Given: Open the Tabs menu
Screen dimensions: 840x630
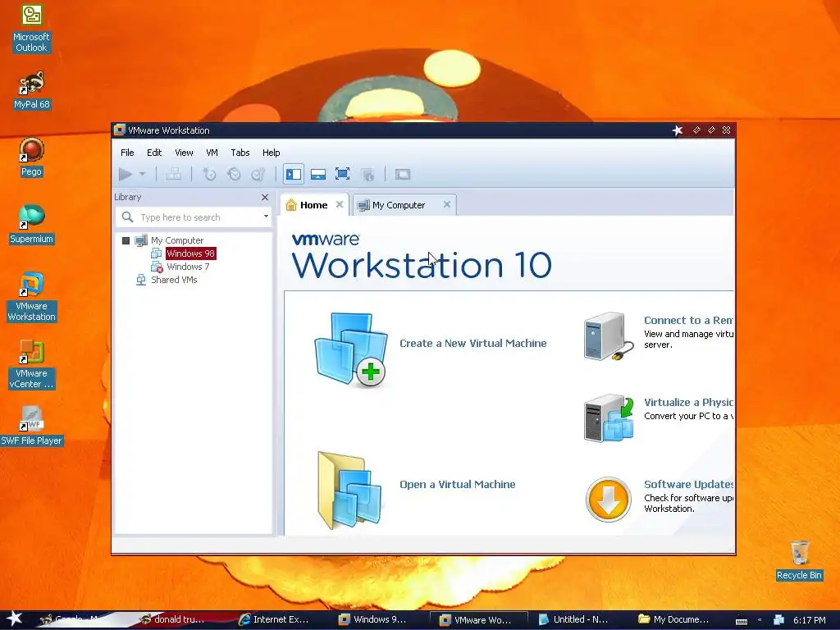Looking at the screenshot, I should [240, 153].
